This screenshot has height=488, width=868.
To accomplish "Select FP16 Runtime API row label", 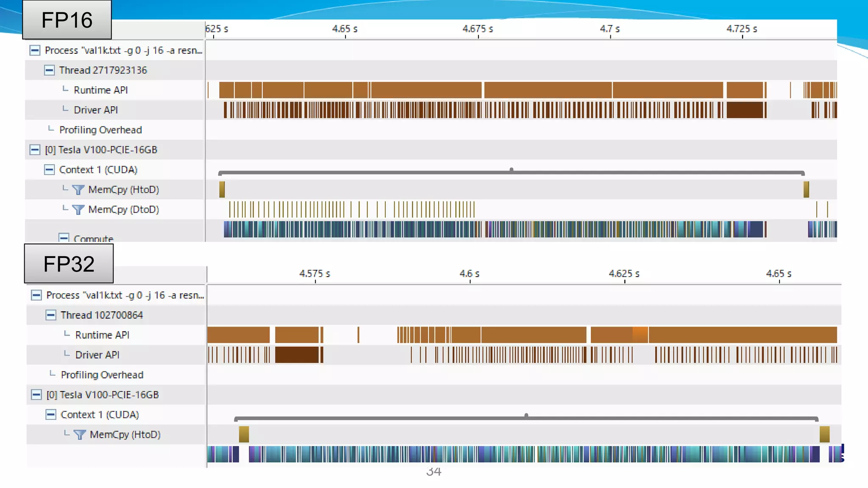I will [100, 90].
